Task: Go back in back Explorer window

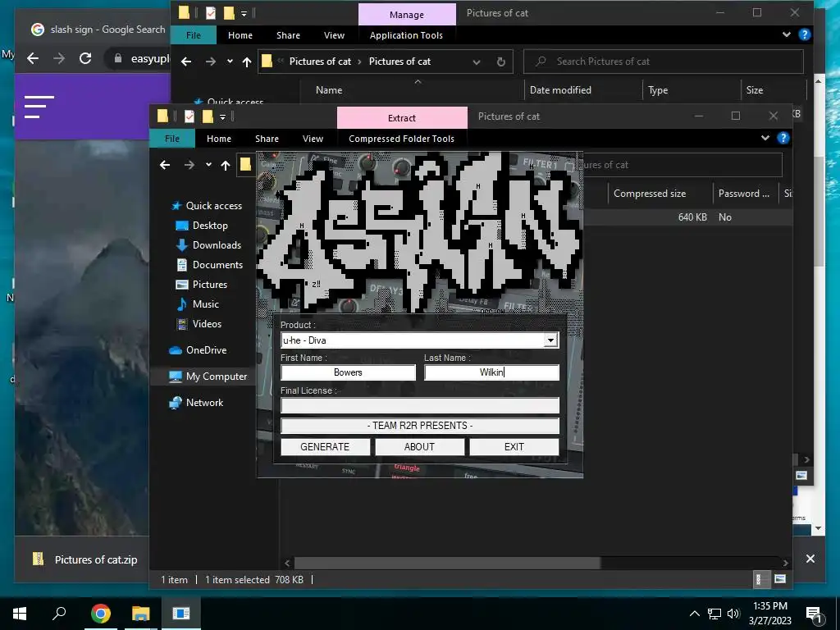Action: pos(186,62)
